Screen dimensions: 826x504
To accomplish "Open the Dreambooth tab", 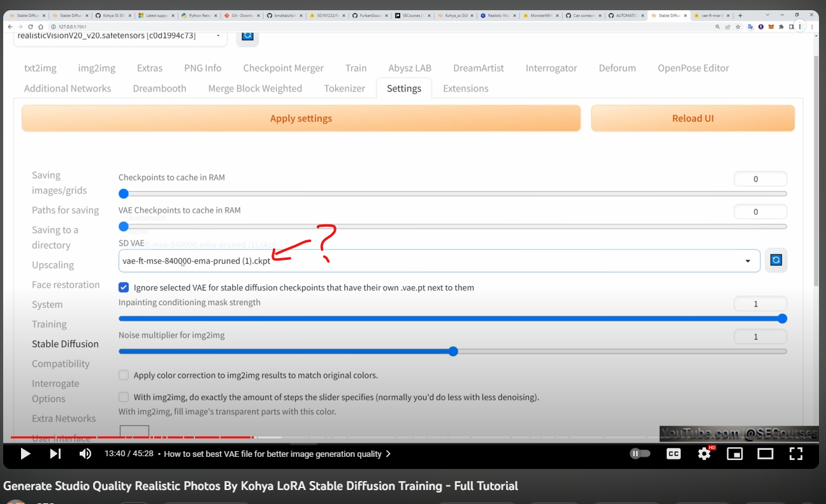I will click(159, 89).
